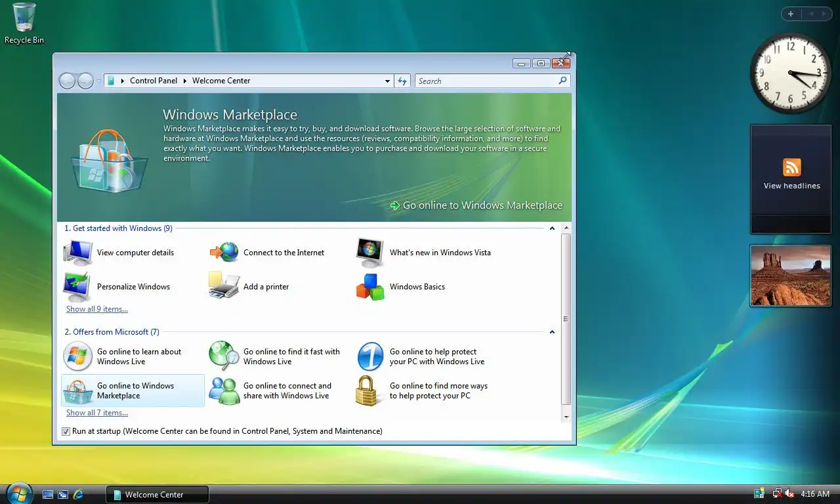Click the muted volume tray icon

[789, 493]
